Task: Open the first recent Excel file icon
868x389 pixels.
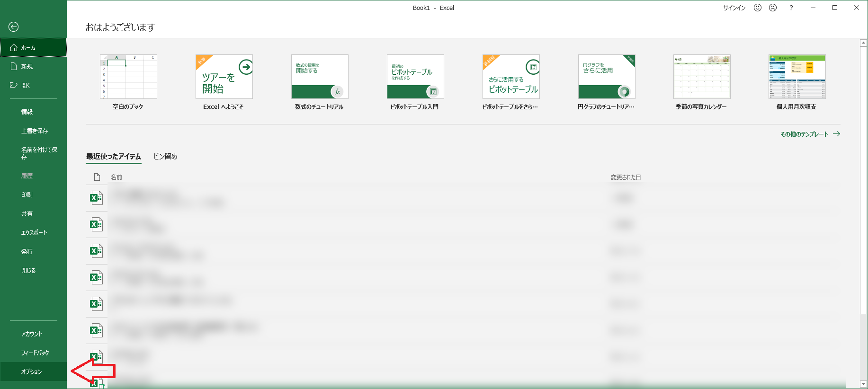Action: (96, 198)
